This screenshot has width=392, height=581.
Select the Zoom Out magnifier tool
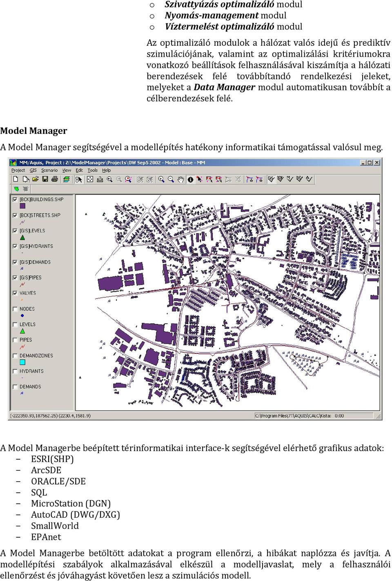[x=171, y=179]
